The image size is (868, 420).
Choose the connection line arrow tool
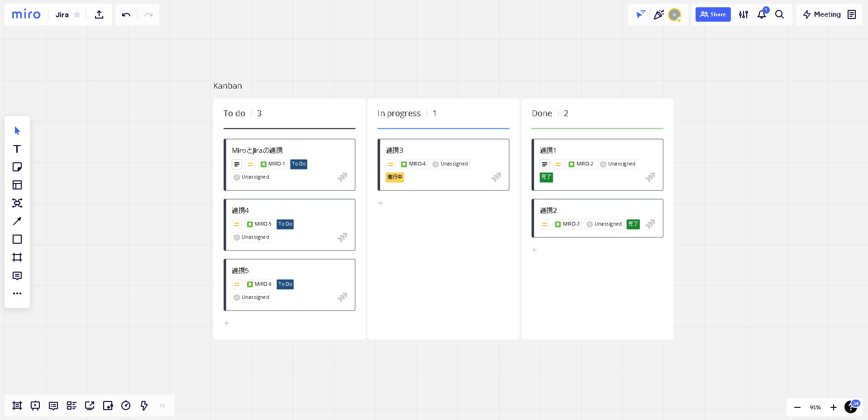pos(17,221)
